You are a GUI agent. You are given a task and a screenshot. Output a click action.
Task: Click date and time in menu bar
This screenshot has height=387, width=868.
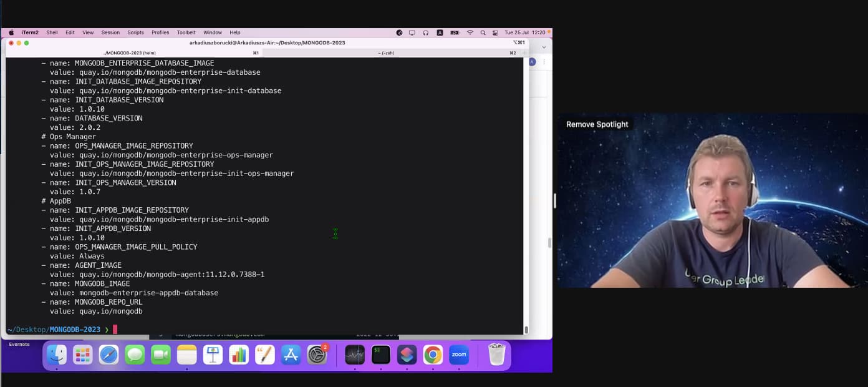524,32
